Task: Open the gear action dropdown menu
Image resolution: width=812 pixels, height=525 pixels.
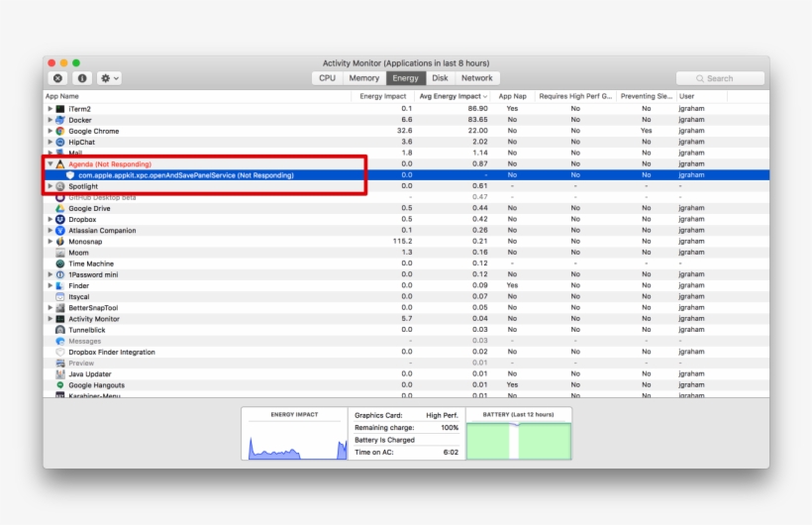Action: pos(109,78)
